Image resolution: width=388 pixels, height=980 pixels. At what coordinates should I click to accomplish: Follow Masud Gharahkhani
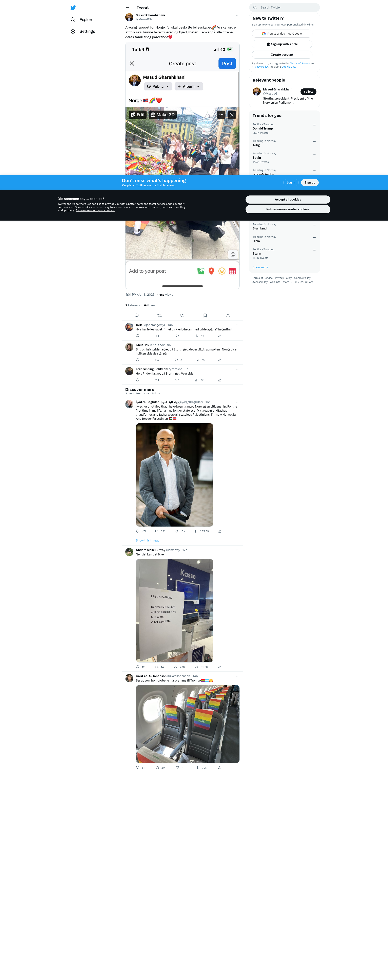click(x=308, y=92)
